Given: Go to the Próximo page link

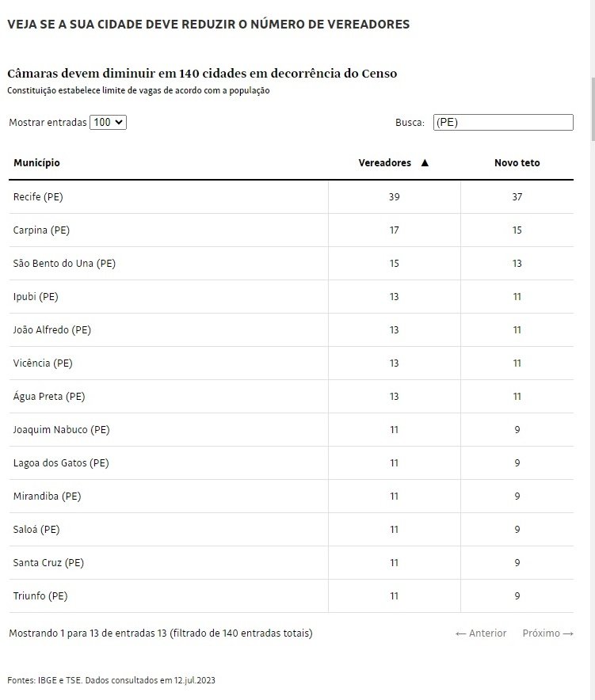Looking at the screenshot, I should click(x=547, y=633).
